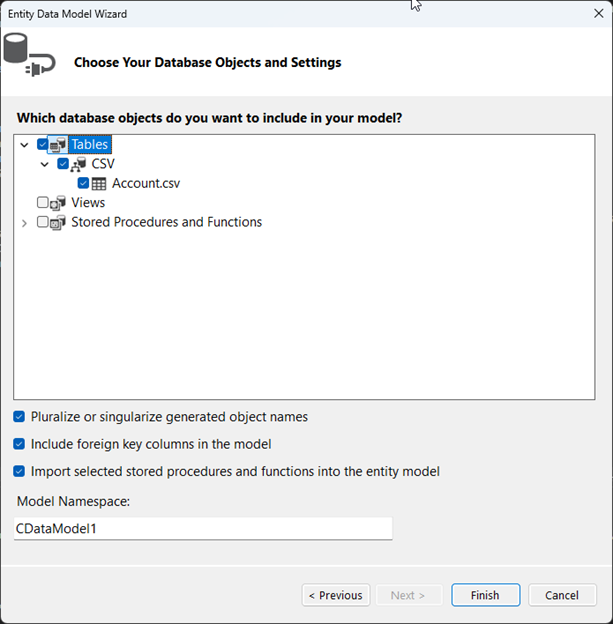613x624 pixels.
Task: Collapse the CSV tree node
Action: pos(45,164)
